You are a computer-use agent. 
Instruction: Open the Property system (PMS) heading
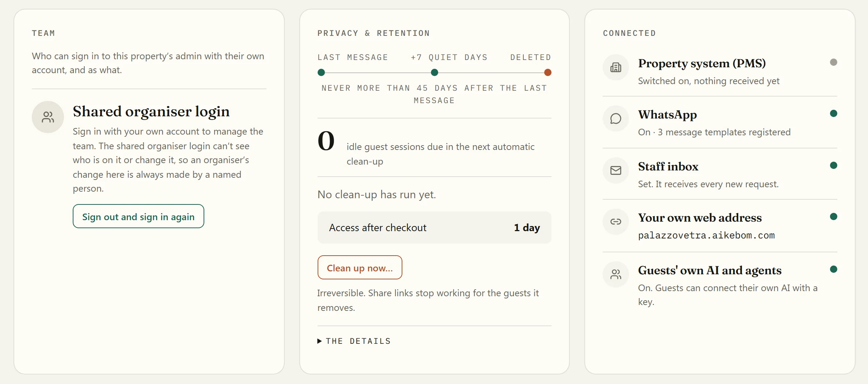(702, 63)
